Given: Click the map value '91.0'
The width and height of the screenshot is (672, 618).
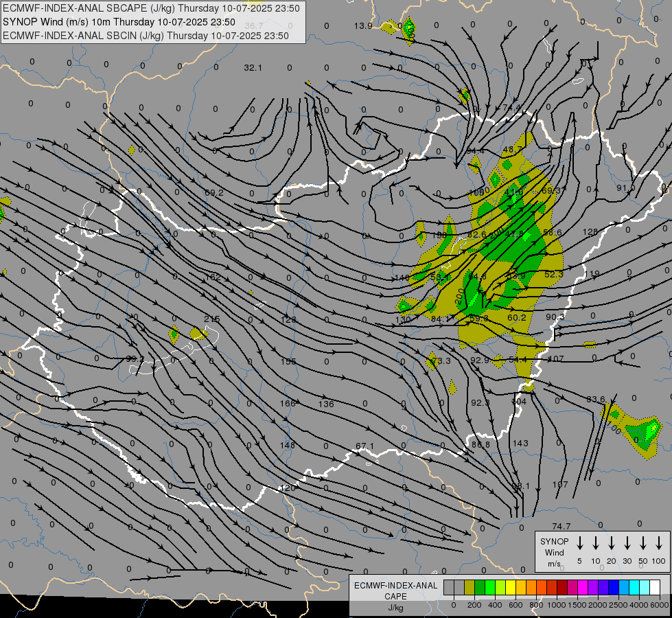Looking at the screenshot, I should 626,188.
